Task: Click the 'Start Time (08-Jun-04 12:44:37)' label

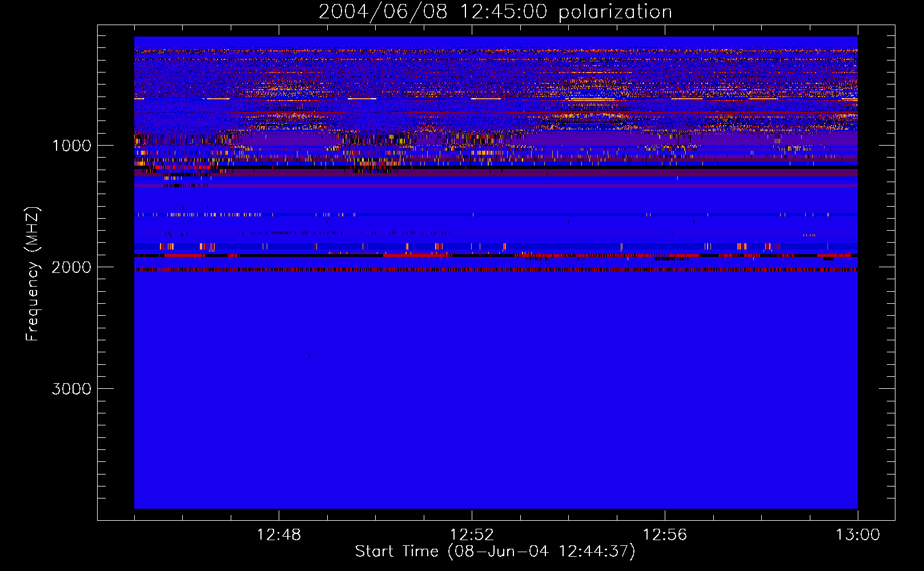Action: 495,552
